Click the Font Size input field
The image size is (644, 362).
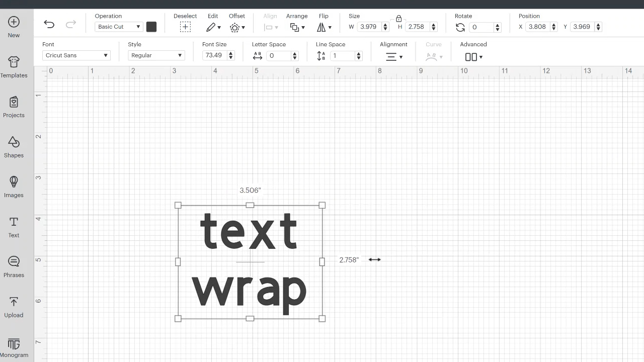coord(215,55)
